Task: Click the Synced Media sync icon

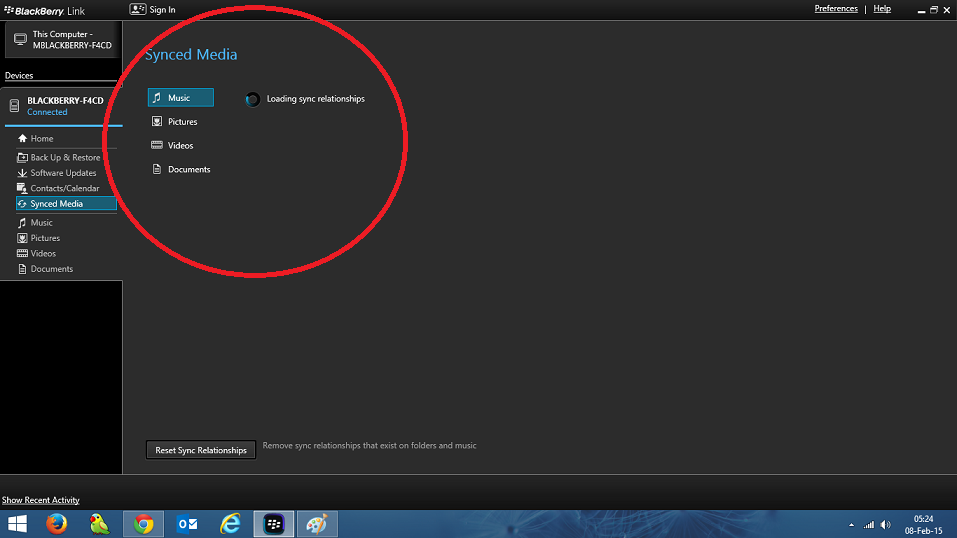Action: pyautogui.click(x=22, y=204)
